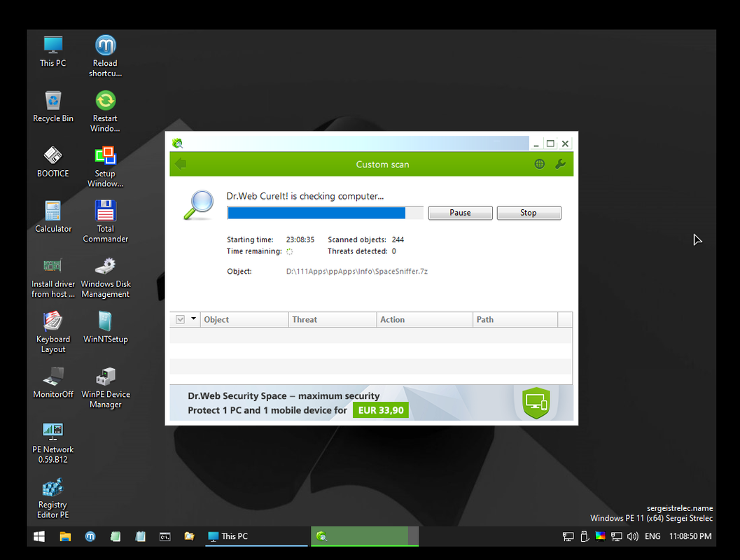Open the Recycle Bin desktop icon
The height and width of the screenshot is (560, 740).
(x=53, y=106)
